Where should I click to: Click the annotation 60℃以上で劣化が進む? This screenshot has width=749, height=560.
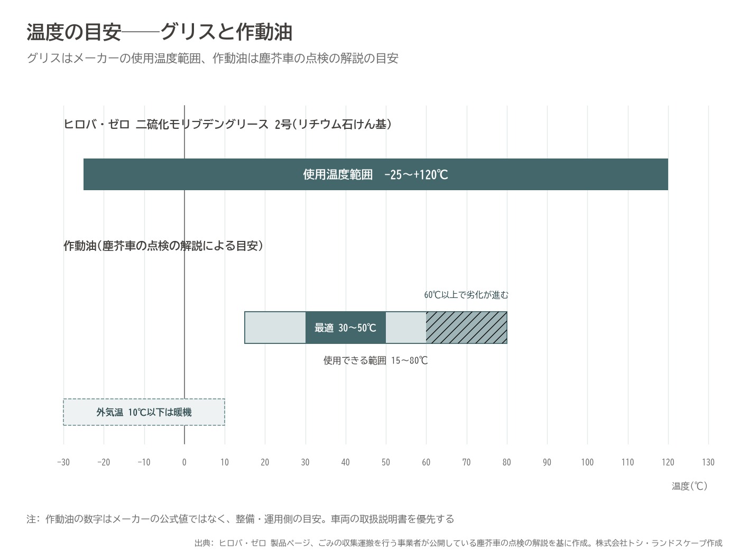[x=466, y=295]
